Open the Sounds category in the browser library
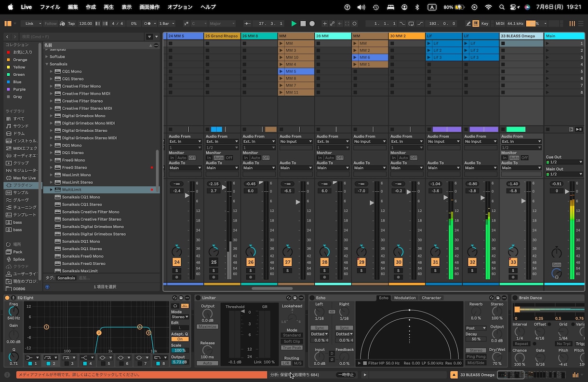588x382 pixels. pyautogui.click(x=21, y=126)
